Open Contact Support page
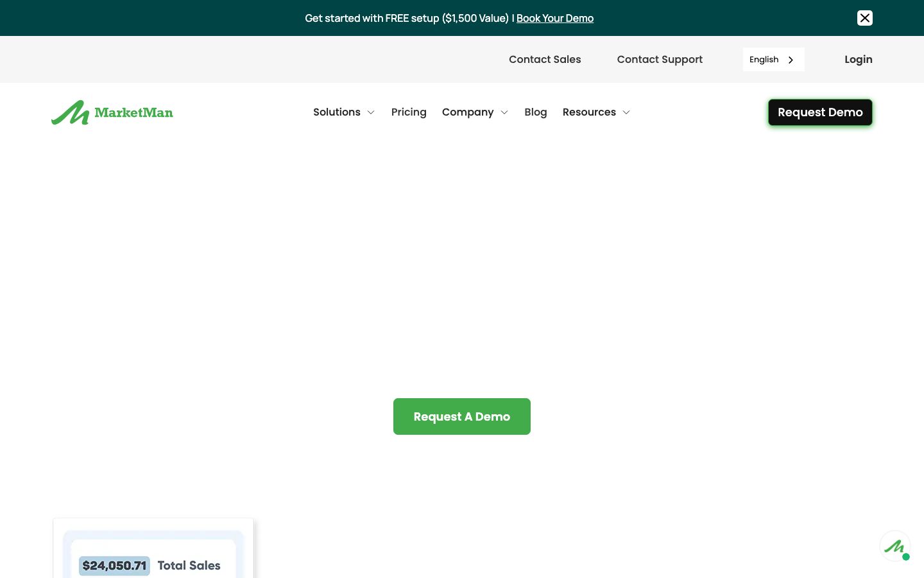 660,59
